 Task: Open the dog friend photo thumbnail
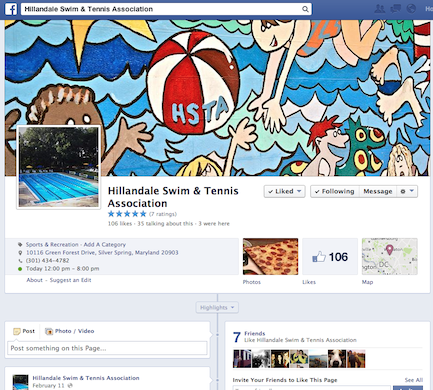(x=337, y=359)
